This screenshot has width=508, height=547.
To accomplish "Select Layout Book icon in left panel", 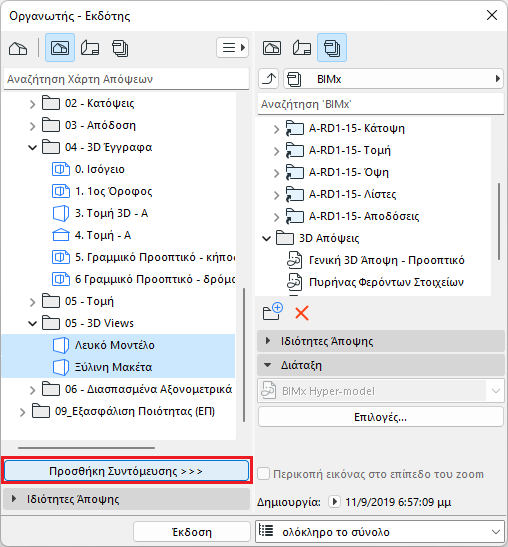I will click(x=90, y=48).
